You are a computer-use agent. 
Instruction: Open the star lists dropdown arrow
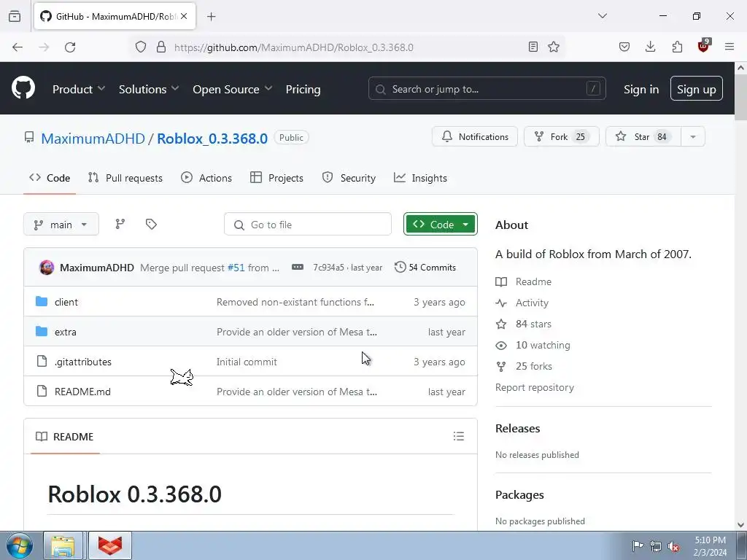point(693,136)
